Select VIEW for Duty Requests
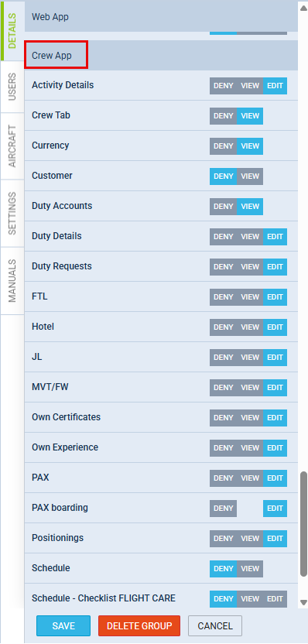The image size is (308, 644). [x=250, y=267]
